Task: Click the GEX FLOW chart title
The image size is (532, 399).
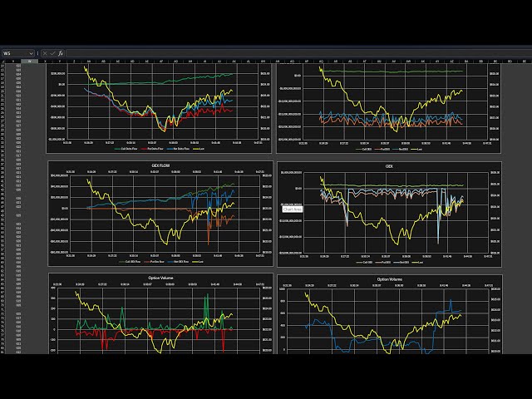Action: point(160,165)
